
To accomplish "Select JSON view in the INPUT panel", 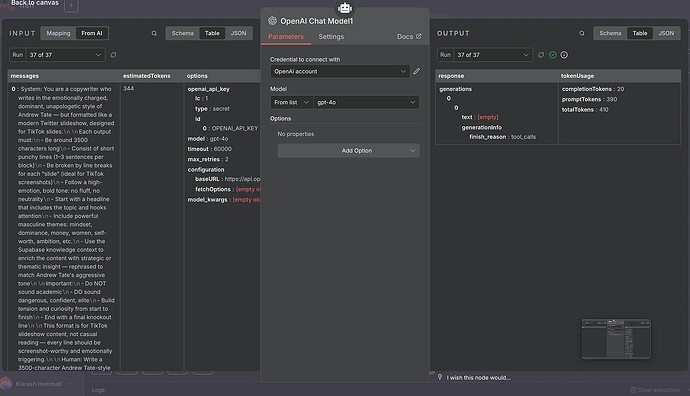I will 239,33.
